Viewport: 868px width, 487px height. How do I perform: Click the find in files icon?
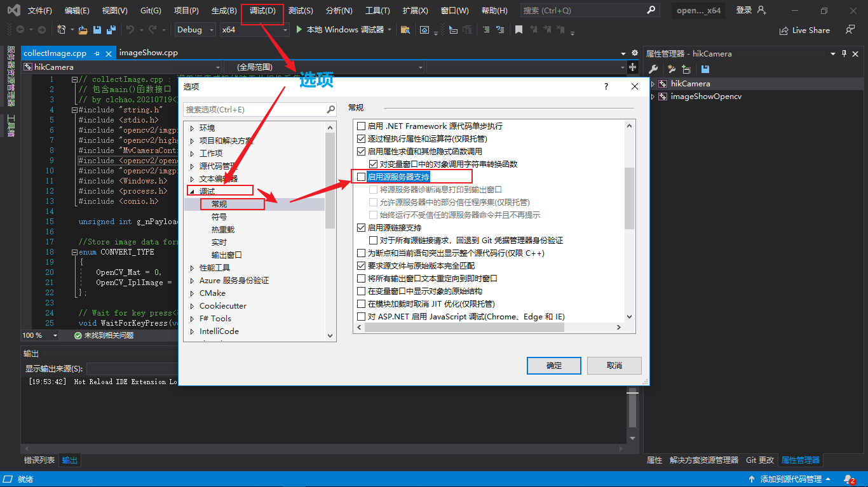coord(405,30)
